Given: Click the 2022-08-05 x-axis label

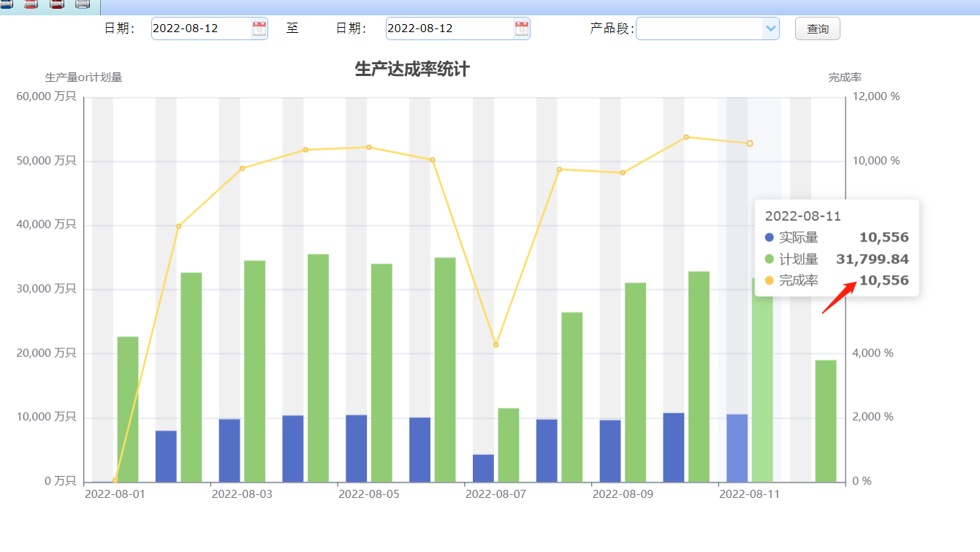Looking at the screenshot, I should (368, 494).
